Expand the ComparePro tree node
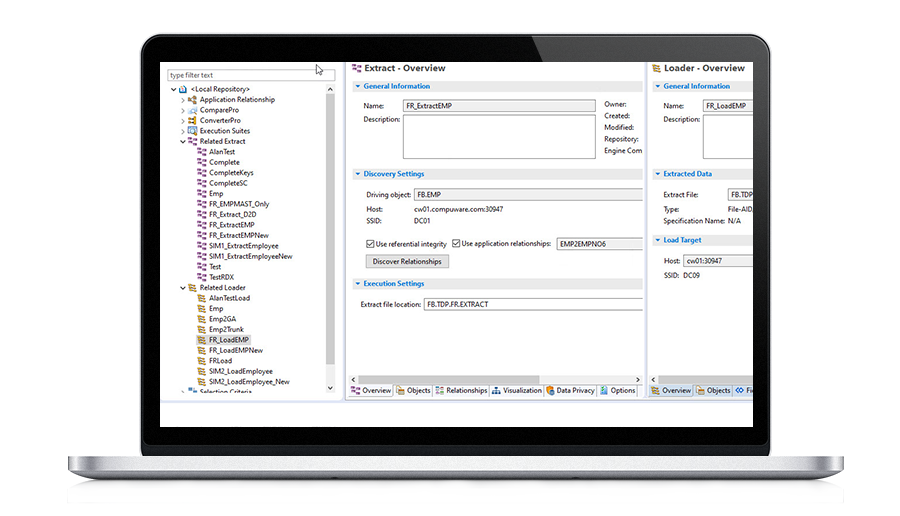This screenshot has width=900, height=516. click(x=182, y=110)
